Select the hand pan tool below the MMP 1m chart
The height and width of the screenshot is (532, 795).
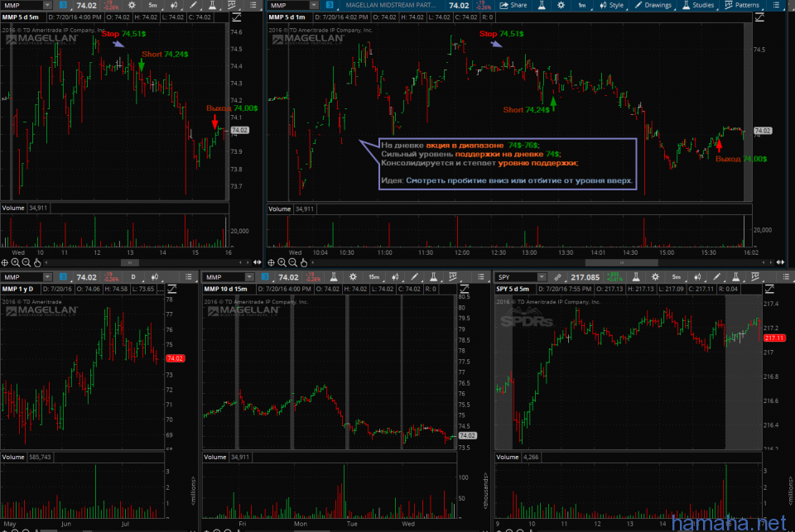tap(304, 262)
